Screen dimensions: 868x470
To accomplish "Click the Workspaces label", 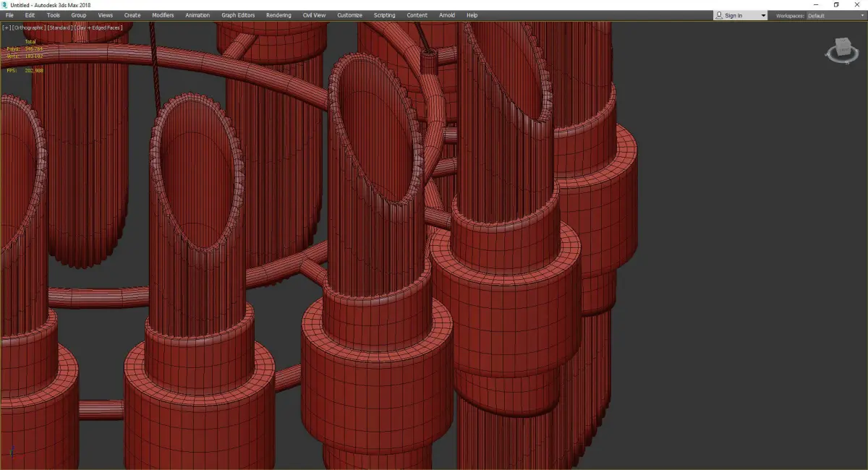I will (x=789, y=15).
